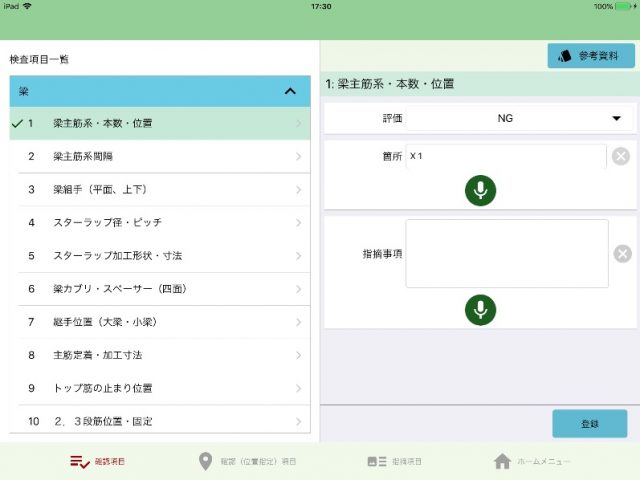Select checked item 1 梁主筋系・本数・位置
The image size is (640, 480).
160,123
